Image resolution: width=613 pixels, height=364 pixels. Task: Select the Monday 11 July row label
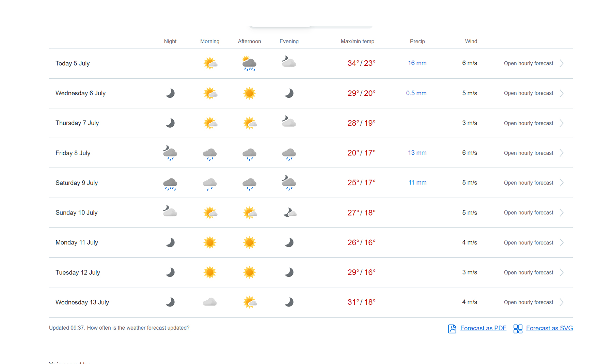point(77,242)
